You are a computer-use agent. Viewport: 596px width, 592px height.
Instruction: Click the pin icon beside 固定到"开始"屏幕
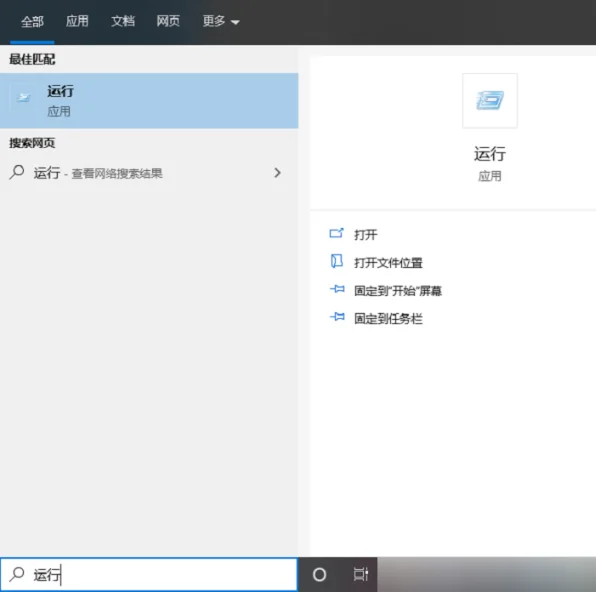click(x=337, y=289)
